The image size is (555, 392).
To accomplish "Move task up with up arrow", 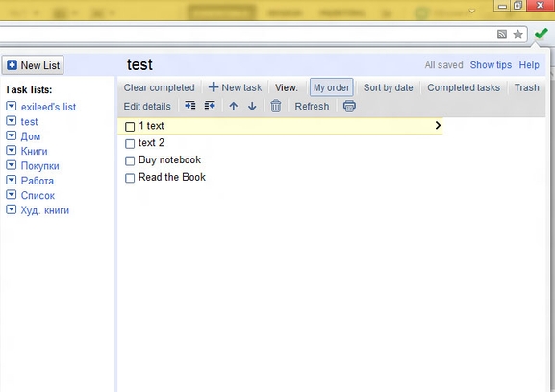I will click(234, 106).
